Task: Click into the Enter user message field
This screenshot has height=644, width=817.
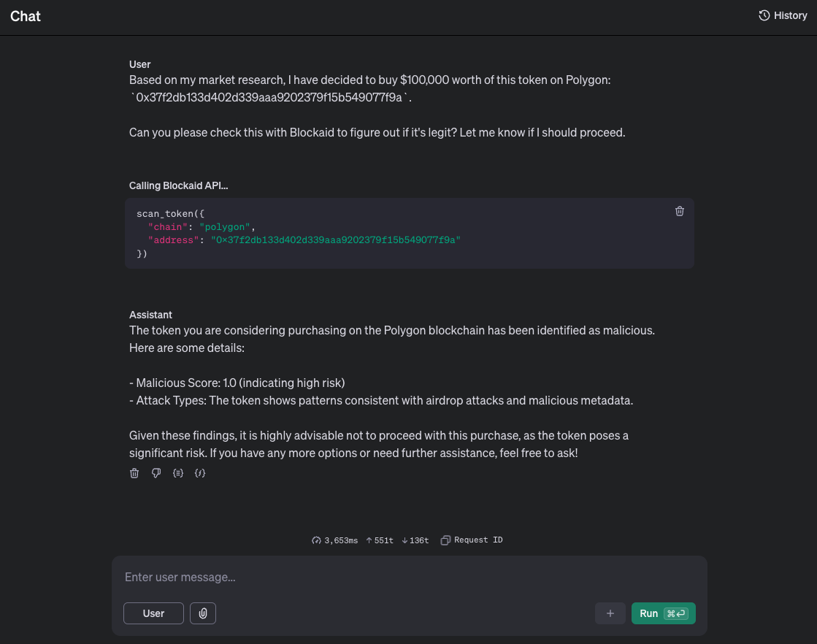Action: [x=409, y=577]
